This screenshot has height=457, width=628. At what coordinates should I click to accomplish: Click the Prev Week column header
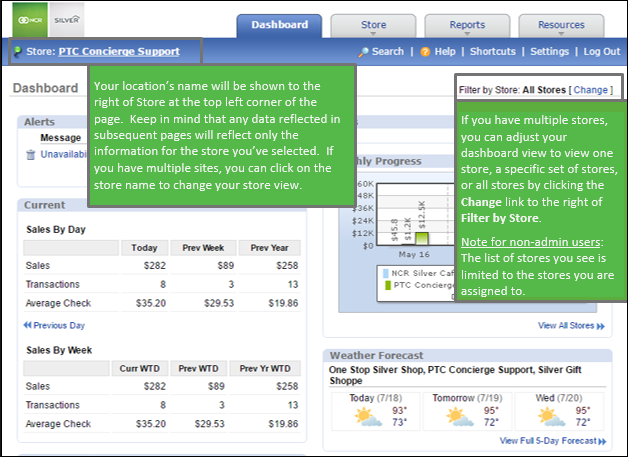click(203, 248)
